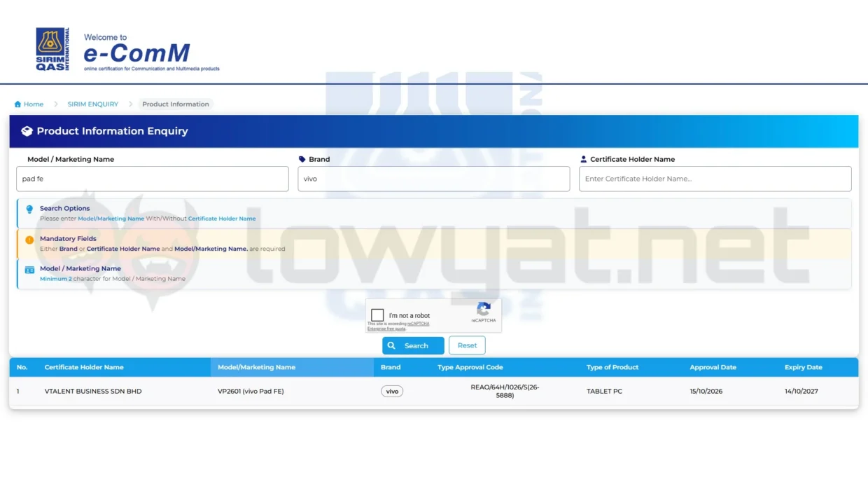Click the magnifier icon in Search button
This screenshot has width=868, height=489.
click(x=392, y=345)
